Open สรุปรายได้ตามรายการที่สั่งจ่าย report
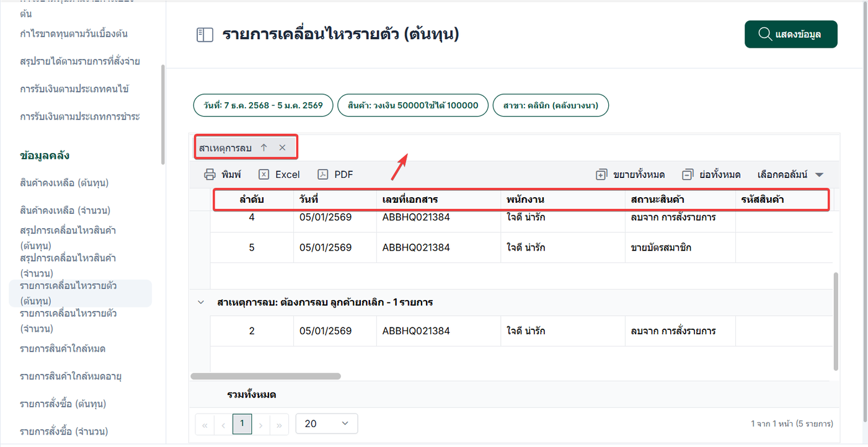868x447 pixels. [x=80, y=61]
